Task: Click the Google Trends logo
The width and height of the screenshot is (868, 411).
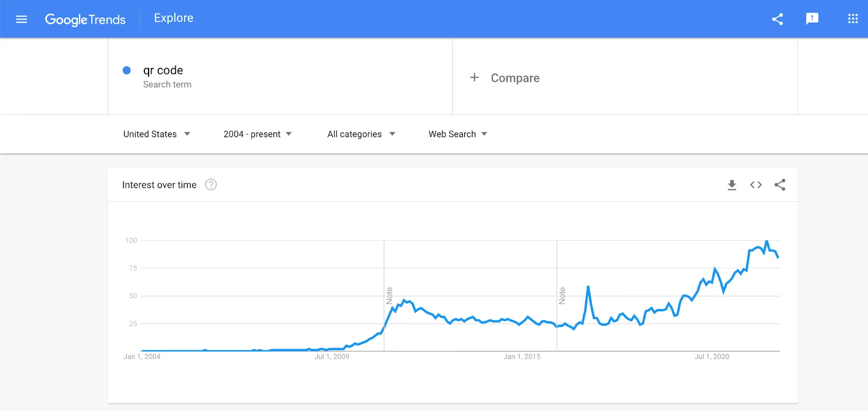Action: point(85,20)
